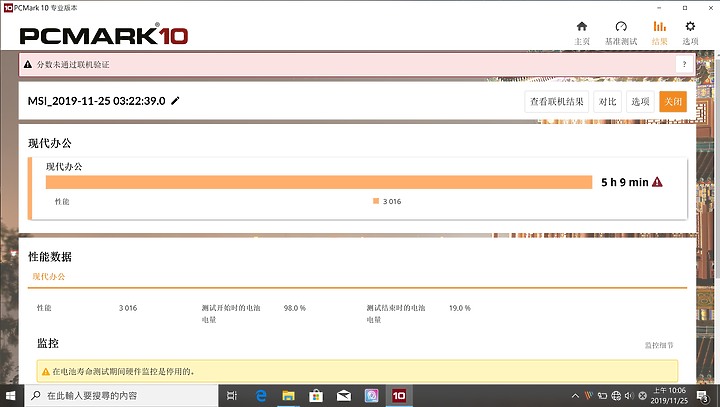The height and width of the screenshot is (407, 720).
Task: Open result Options (选项) button
Action: click(x=640, y=102)
